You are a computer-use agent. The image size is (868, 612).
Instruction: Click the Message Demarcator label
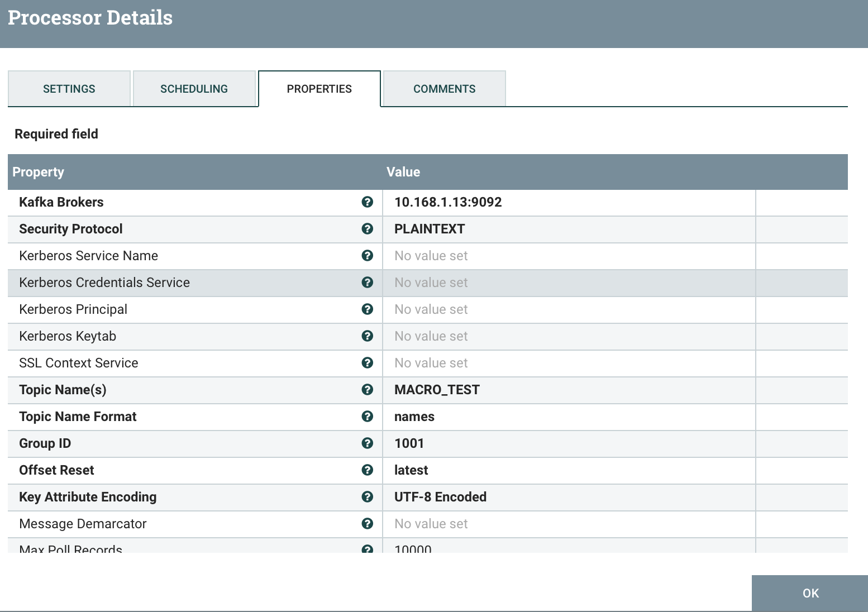click(x=83, y=524)
